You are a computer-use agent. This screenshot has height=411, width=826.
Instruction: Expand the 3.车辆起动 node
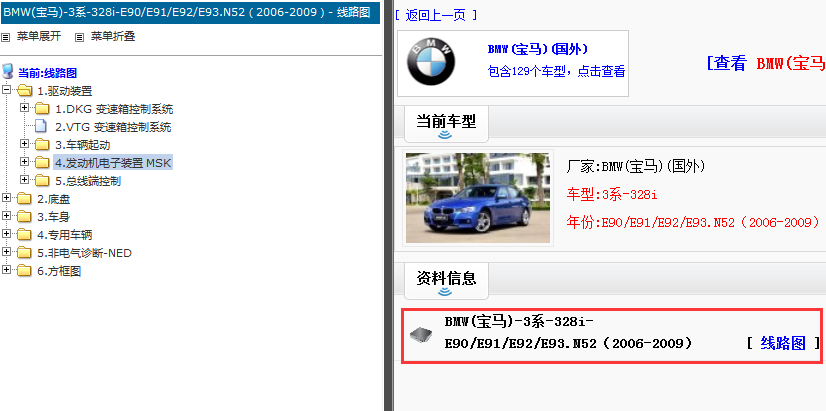coord(24,143)
